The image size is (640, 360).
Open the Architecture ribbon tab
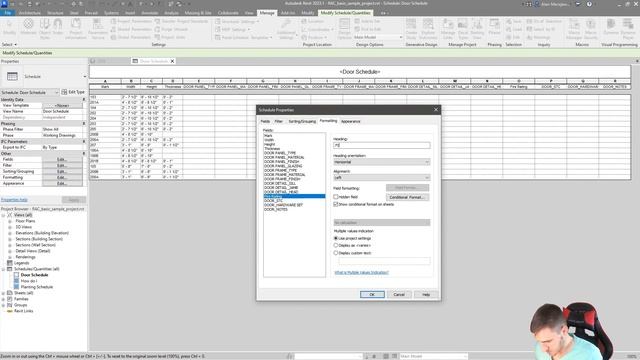click(29, 13)
